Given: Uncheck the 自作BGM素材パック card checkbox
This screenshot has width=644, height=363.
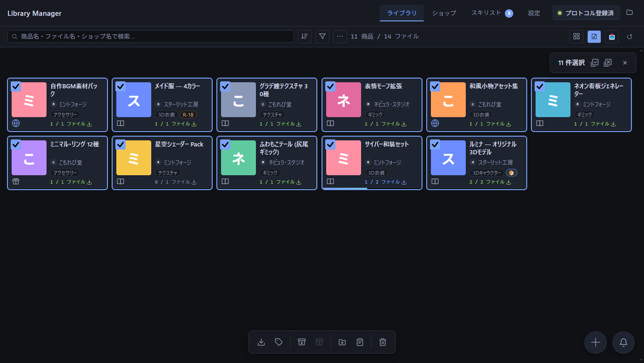Looking at the screenshot, I should (x=16, y=86).
